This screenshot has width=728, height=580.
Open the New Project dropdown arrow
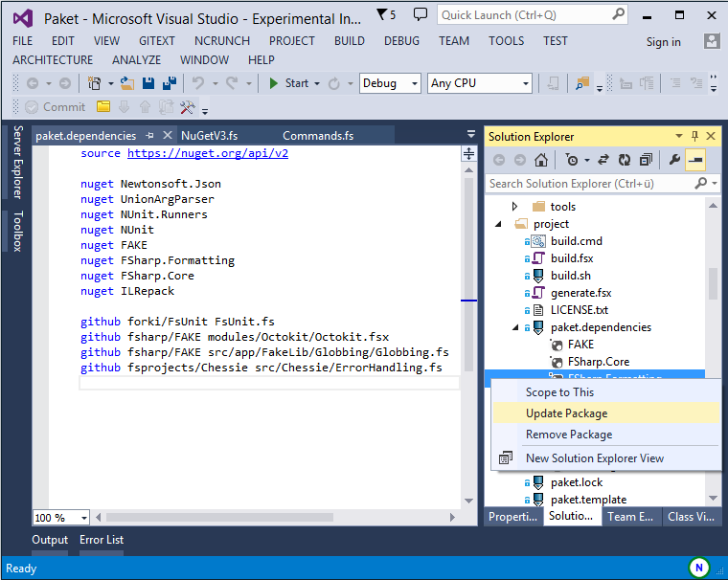(111, 83)
